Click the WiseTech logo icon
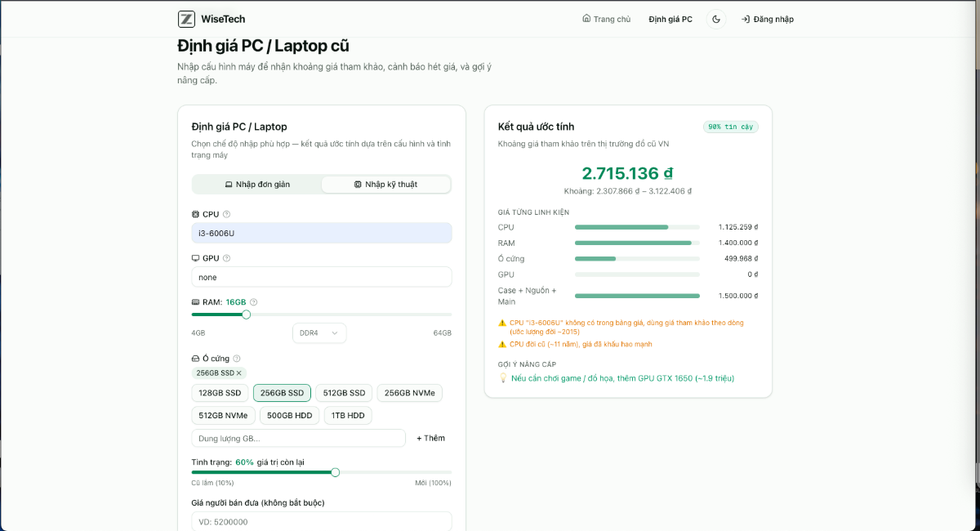The width and height of the screenshot is (980, 531). click(x=187, y=19)
